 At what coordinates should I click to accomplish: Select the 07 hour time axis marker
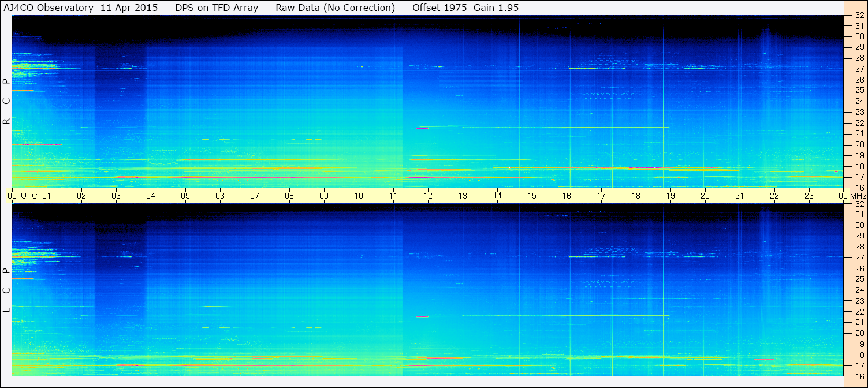[x=255, y=196]
